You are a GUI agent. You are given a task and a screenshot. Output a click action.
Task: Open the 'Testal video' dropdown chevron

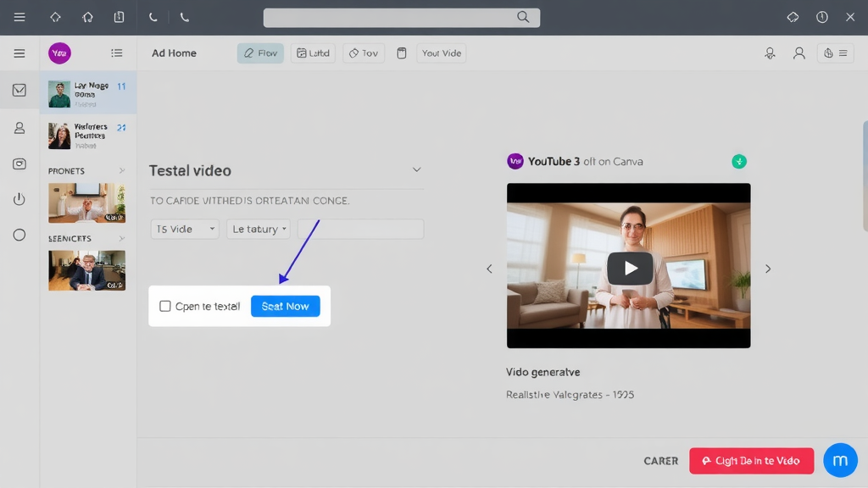(416, 169)
